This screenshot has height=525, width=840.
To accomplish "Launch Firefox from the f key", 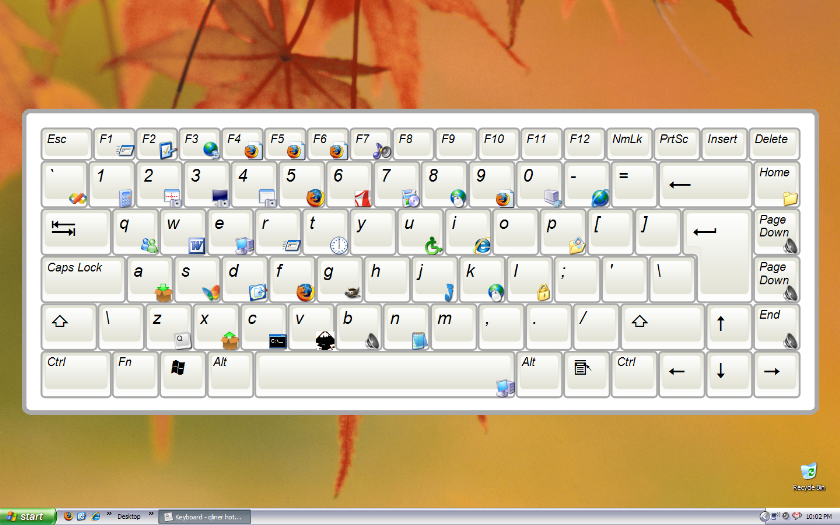I will [x=305, y=292].
